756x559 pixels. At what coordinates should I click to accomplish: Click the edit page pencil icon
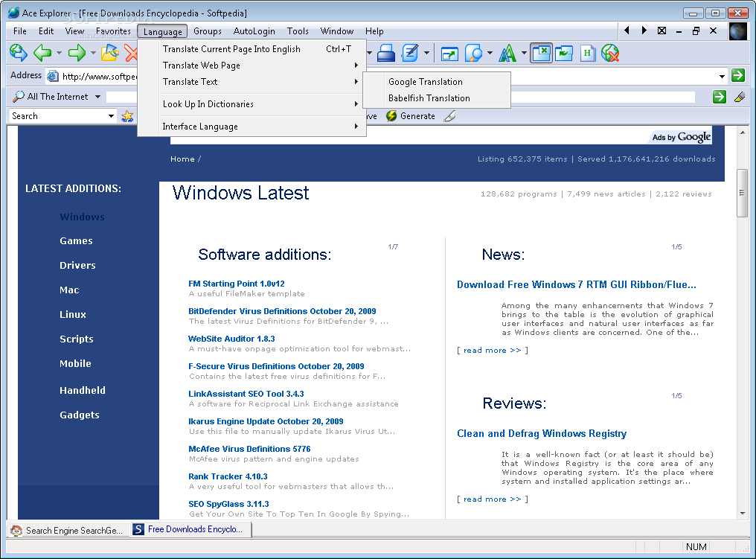click(410, 53)
